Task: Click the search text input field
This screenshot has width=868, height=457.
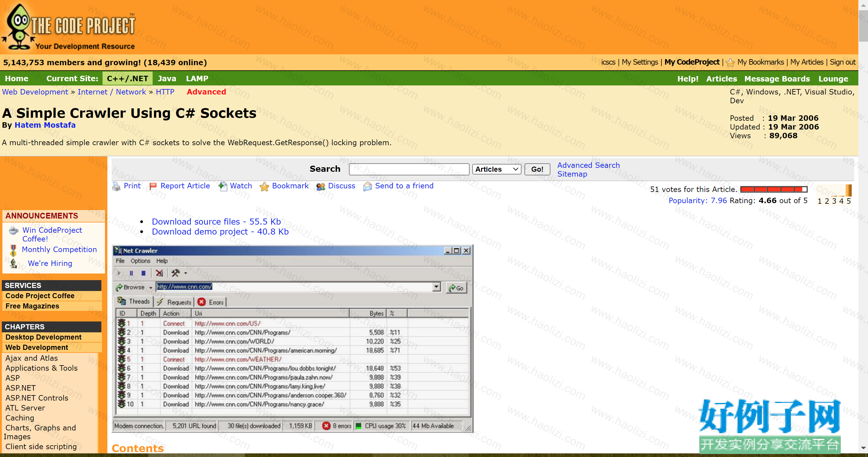Action: click(x=409, y=169)
